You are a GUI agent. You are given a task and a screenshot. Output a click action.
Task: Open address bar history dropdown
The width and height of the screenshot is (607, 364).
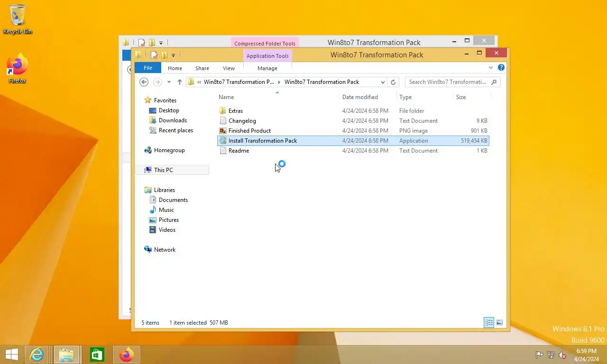pos(383,82)
